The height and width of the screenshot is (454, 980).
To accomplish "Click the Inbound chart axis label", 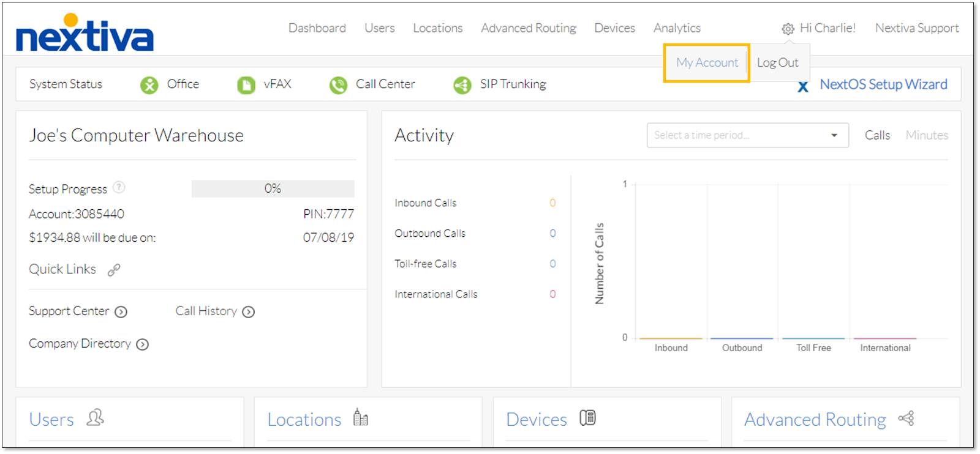I will pyautogui.click(x=671, y=348).
